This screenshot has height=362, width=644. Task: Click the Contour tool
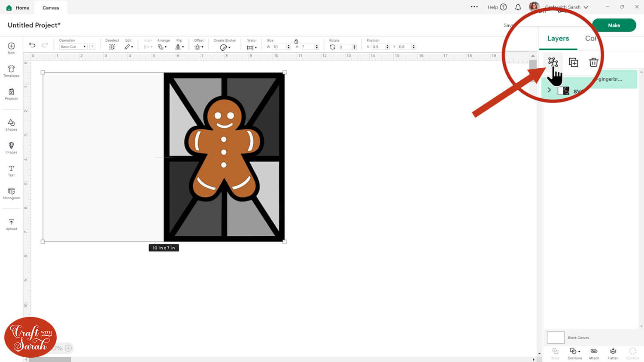pyautogui.click(x=632, y=353)
